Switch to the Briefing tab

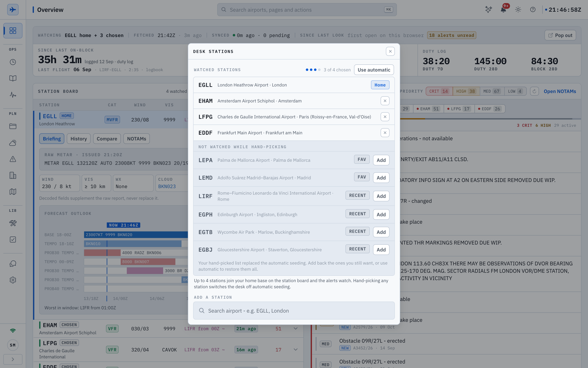52,139
